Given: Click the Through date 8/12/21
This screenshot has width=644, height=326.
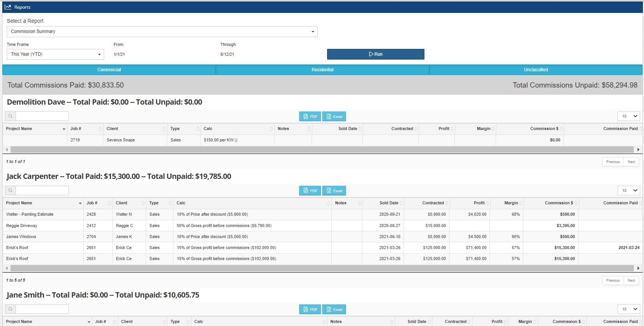Looking at the screenshot, I should pyautogui.click(x=227, y=55).
